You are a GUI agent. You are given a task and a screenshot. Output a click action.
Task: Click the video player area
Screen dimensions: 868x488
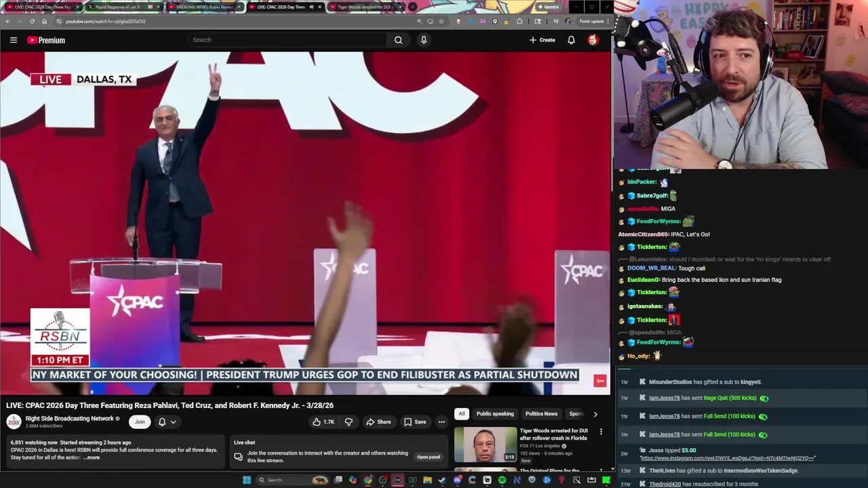tap(305, 224)
